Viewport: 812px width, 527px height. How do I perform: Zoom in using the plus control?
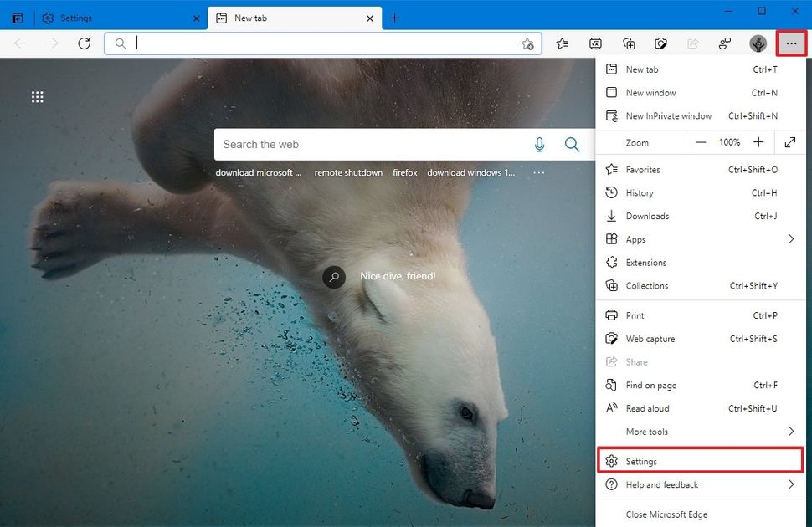tap(758, 141)
